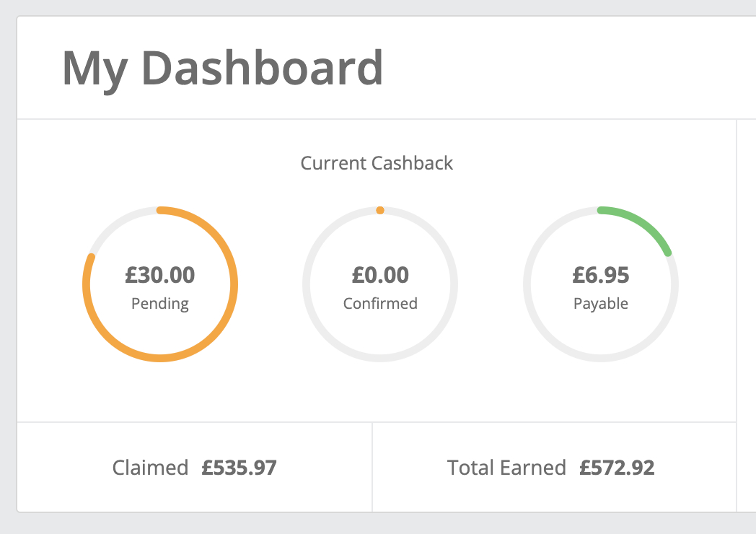Select the Payable label text
Image resolution: width=756 pixels, height=534 pixels.
[x=601, y=304]
